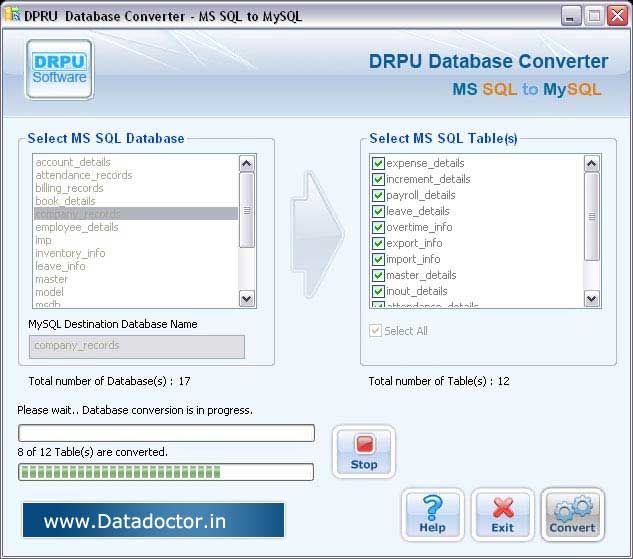Click the Stop conversion button
This screenshot has height=559, width=633.
[x=364, y=452]
